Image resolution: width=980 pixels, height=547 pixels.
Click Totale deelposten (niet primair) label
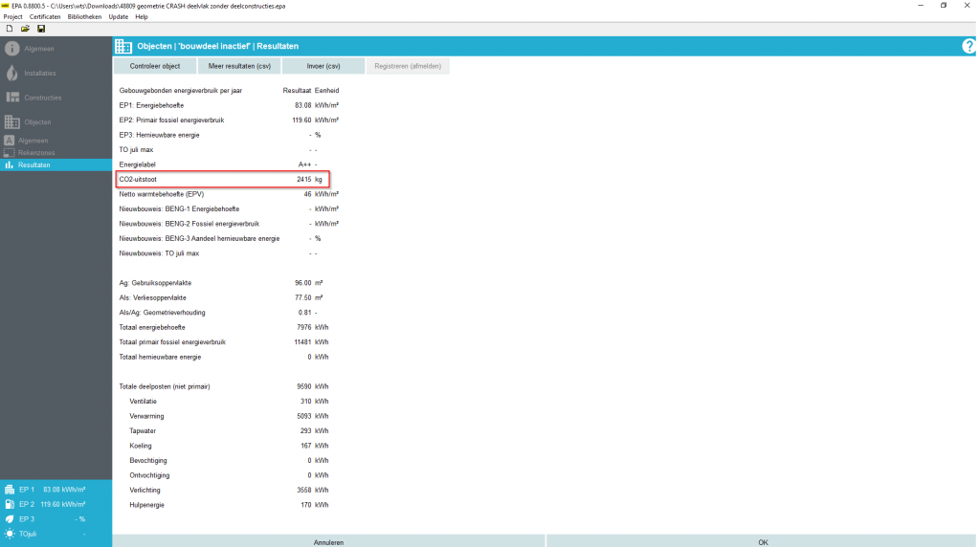pos(165,386)
